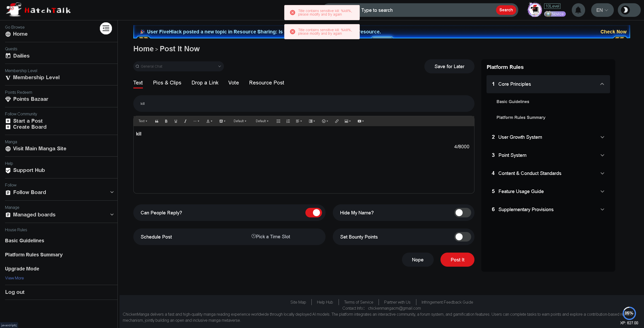Click the bulleted list icon

click(x=278, y=121)
